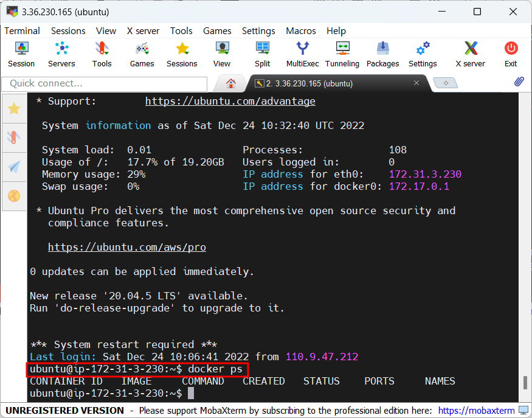Open sidebar Tools knife icon
The width and height of the screenshot is (532, 418).
(x=14, y=138)
